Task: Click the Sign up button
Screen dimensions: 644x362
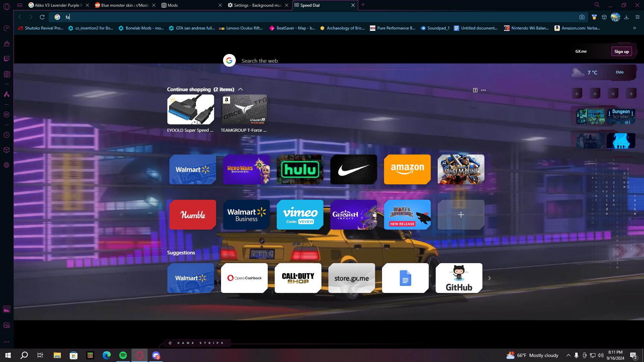Action: pos(622,52)
